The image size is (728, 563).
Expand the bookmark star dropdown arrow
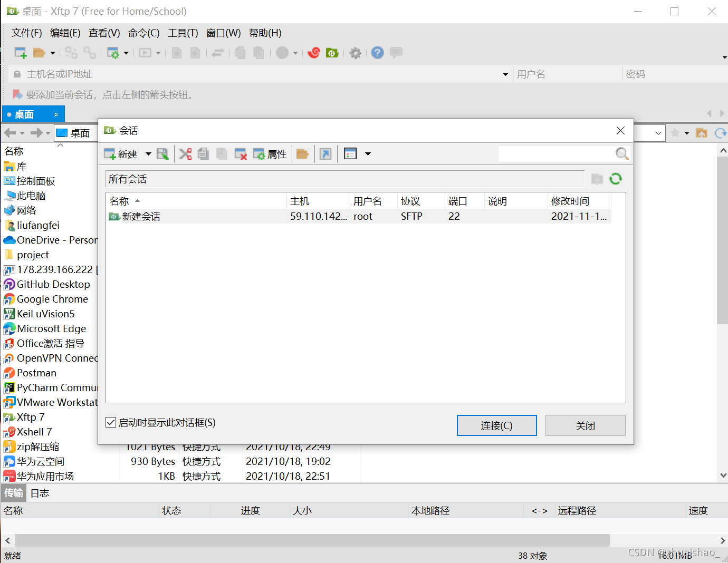(x=687, y=133)
